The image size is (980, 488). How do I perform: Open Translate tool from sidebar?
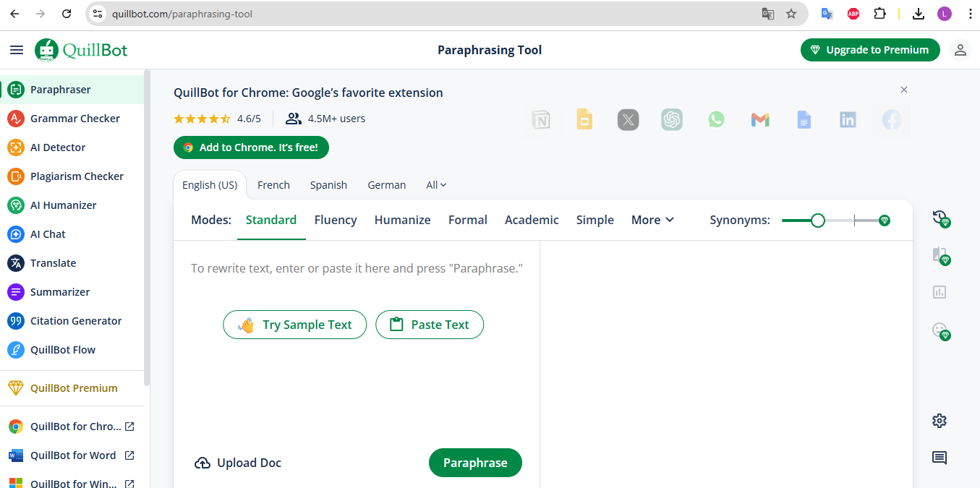click(72, 263)
